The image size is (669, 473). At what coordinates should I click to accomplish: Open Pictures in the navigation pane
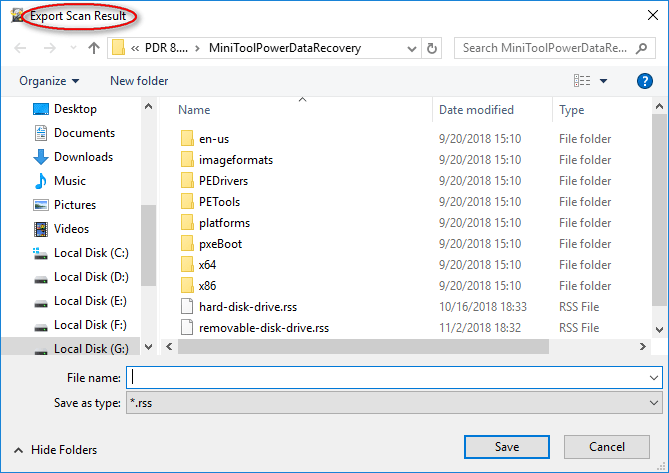click(x=75, y=205)
